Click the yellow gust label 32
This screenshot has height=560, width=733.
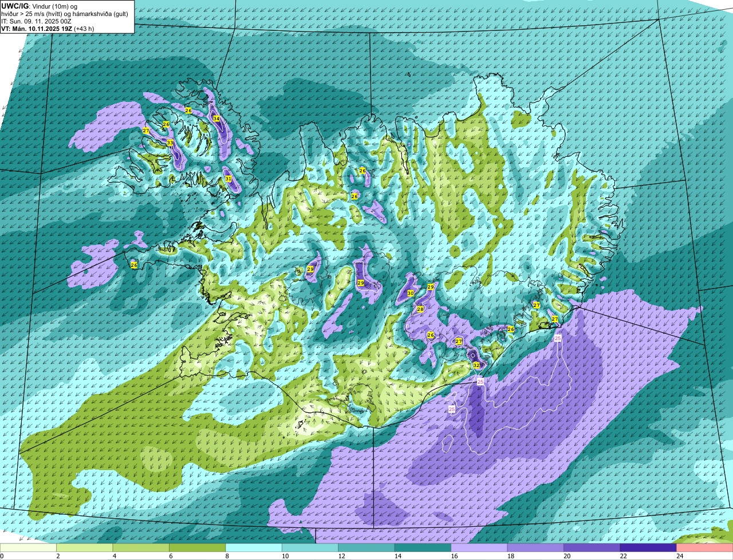coord(476,365)
